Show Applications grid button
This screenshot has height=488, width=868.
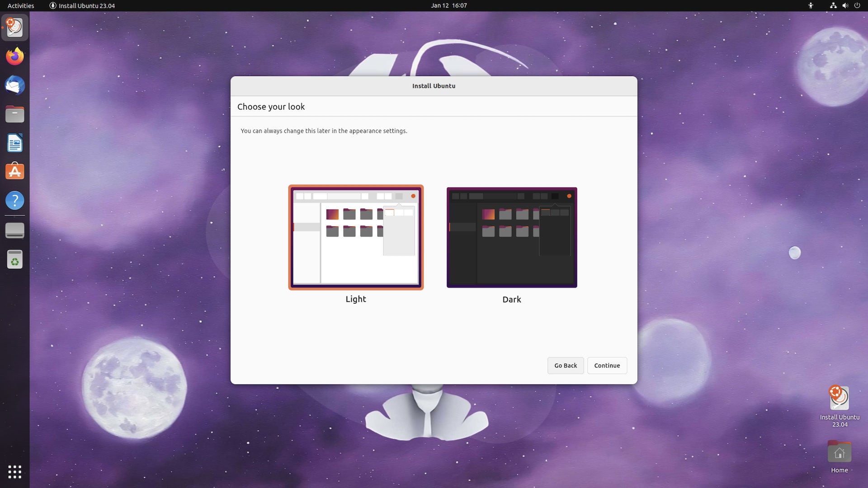[15, 472]
